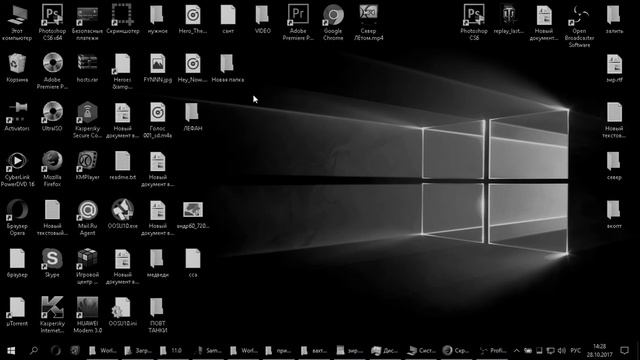Select the OOSU10.exe program
The image size is (640, 360).
coord(122,214)
